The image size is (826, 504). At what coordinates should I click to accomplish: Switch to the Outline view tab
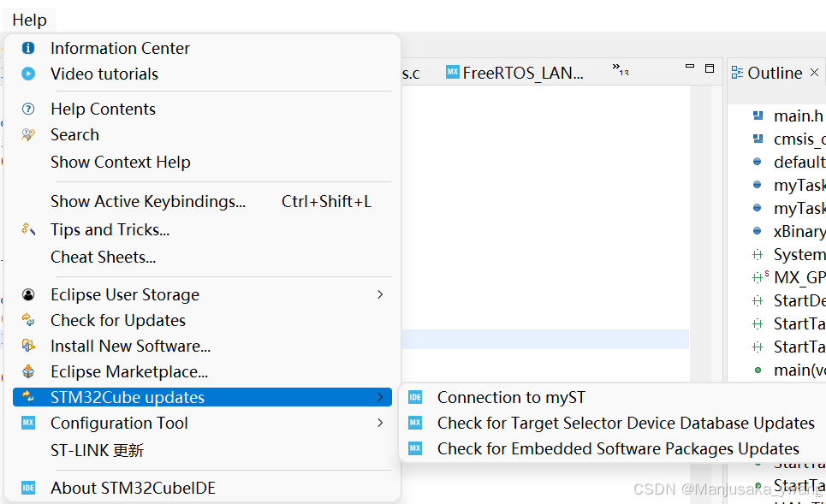775,74
